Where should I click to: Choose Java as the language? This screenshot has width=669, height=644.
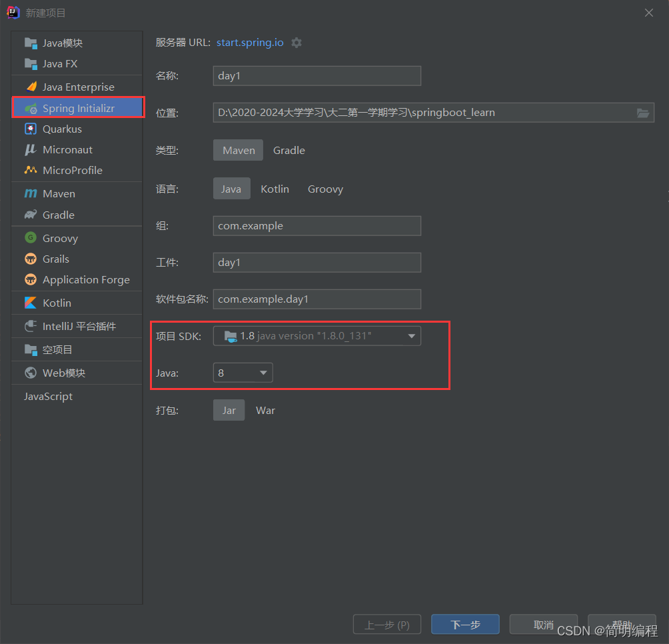click(x=231, y=189)
